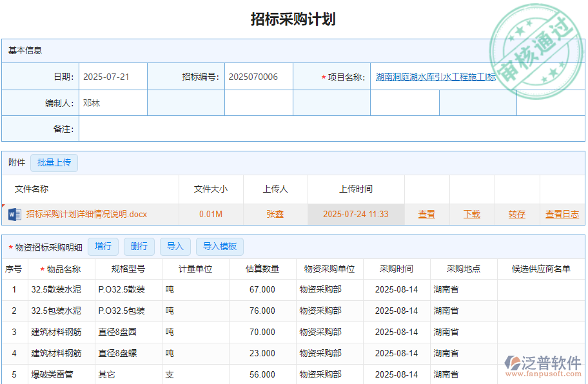The width and height of the screenshot is (588, 384).
Task: Open 查看 to view the attachment
Action: tap(427, 214)
